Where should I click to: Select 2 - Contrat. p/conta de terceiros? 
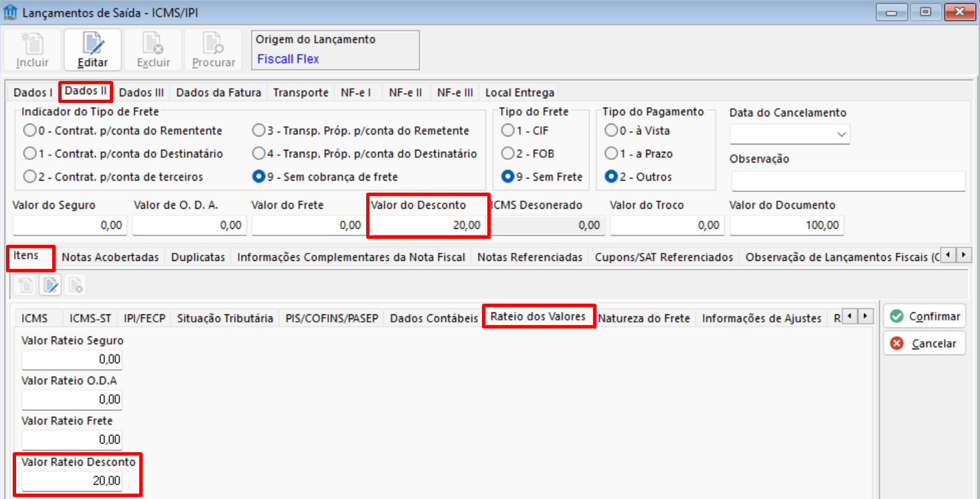click(113, 177)
